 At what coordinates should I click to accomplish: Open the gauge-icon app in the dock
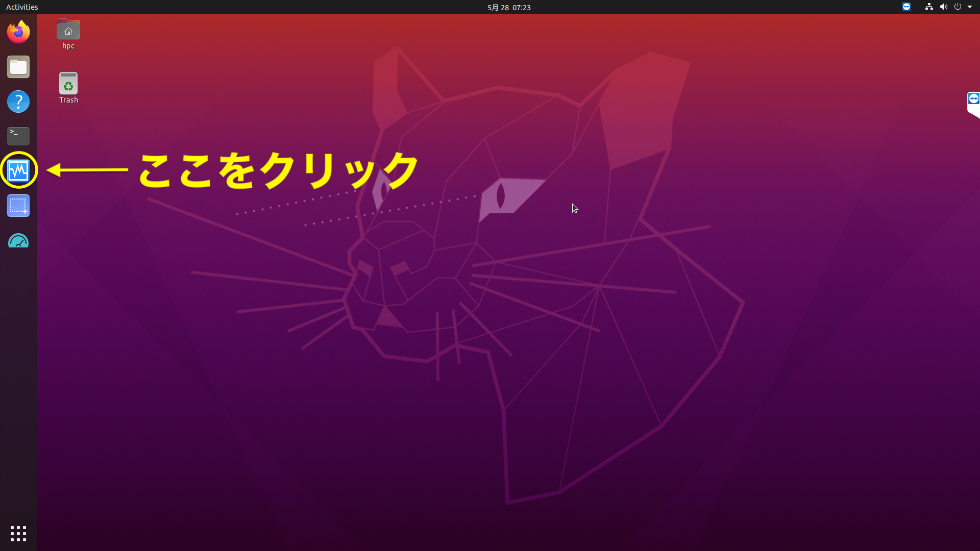click(18, 240)
